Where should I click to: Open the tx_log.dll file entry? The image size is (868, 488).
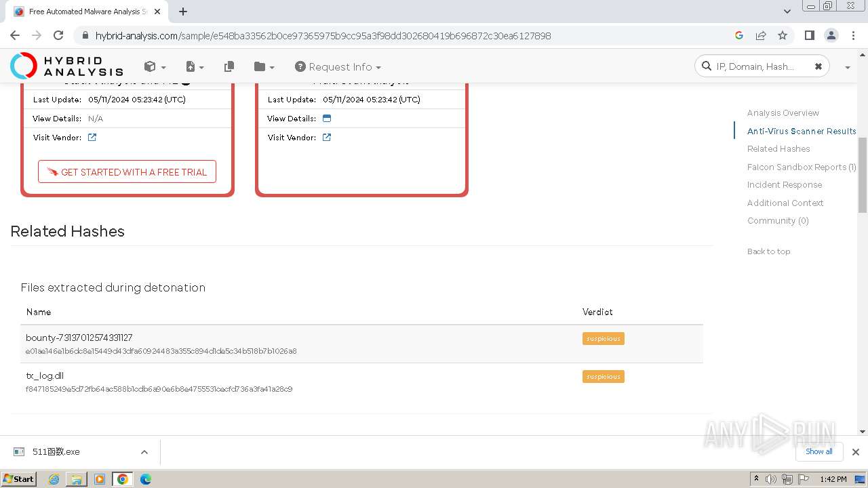tap(45, 375)
